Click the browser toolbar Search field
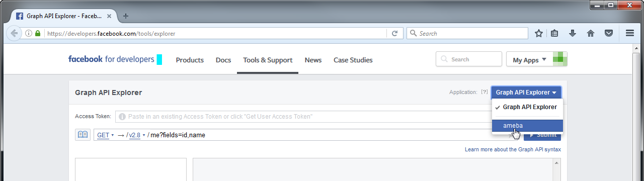Viewport: 644px width, 181px height. tap(467, 34)
